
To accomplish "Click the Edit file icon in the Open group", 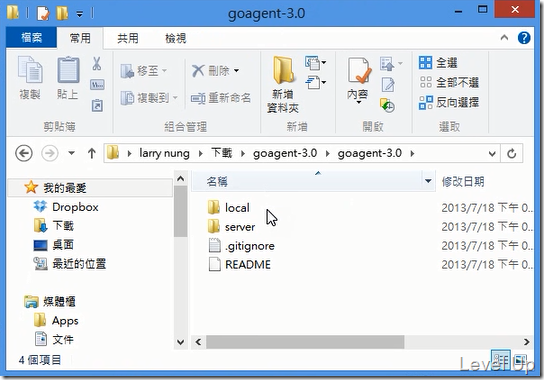I will point(388,85).
